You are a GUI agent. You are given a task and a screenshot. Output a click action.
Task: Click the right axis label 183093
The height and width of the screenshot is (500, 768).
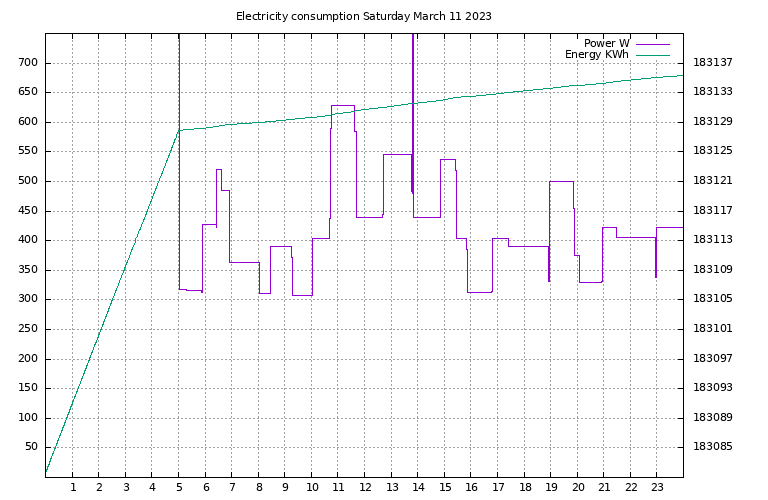pos(713,388)
